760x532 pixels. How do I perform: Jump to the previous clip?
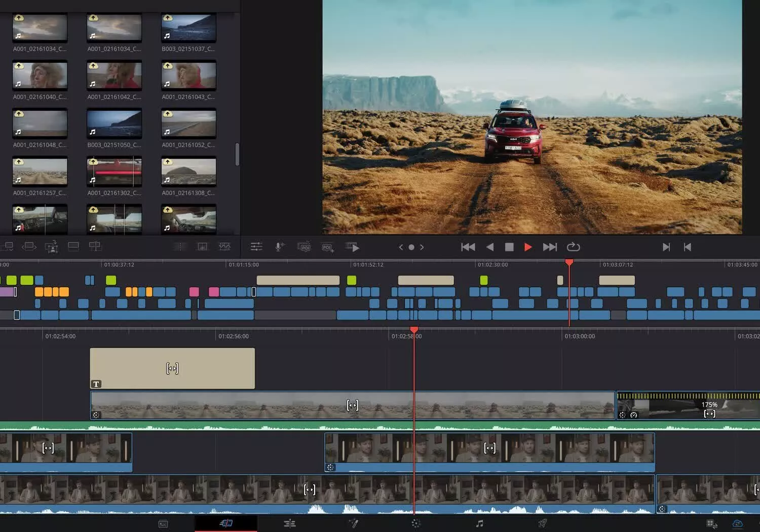[468, 247]
